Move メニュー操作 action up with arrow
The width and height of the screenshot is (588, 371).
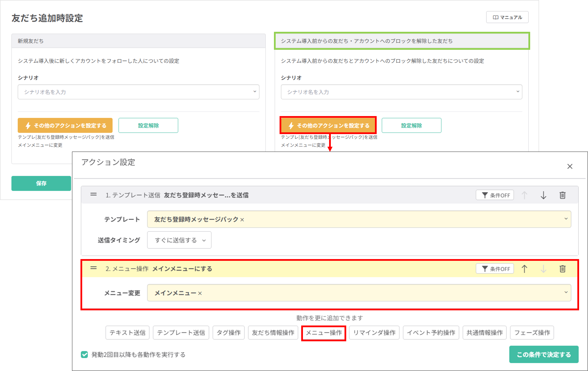[x=524, y=269]
